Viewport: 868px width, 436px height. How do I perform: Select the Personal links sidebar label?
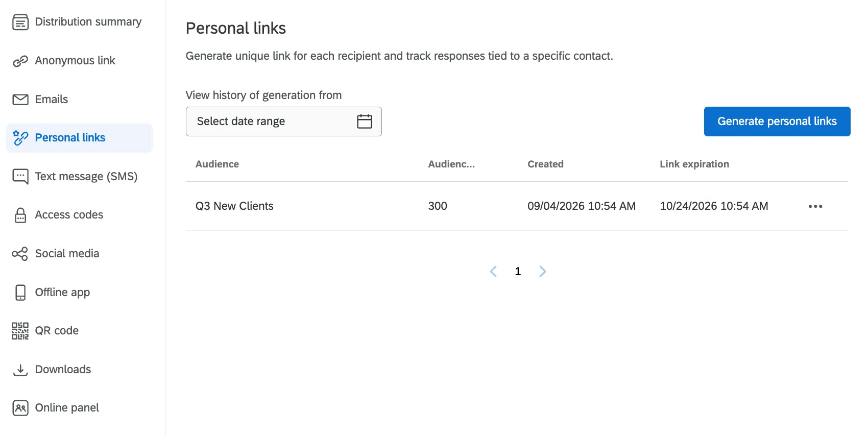pos(70,138)
